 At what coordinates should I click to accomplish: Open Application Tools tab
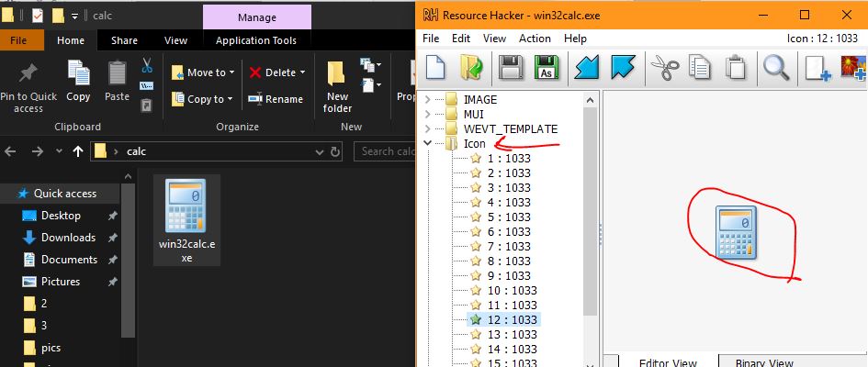[256, 40]
